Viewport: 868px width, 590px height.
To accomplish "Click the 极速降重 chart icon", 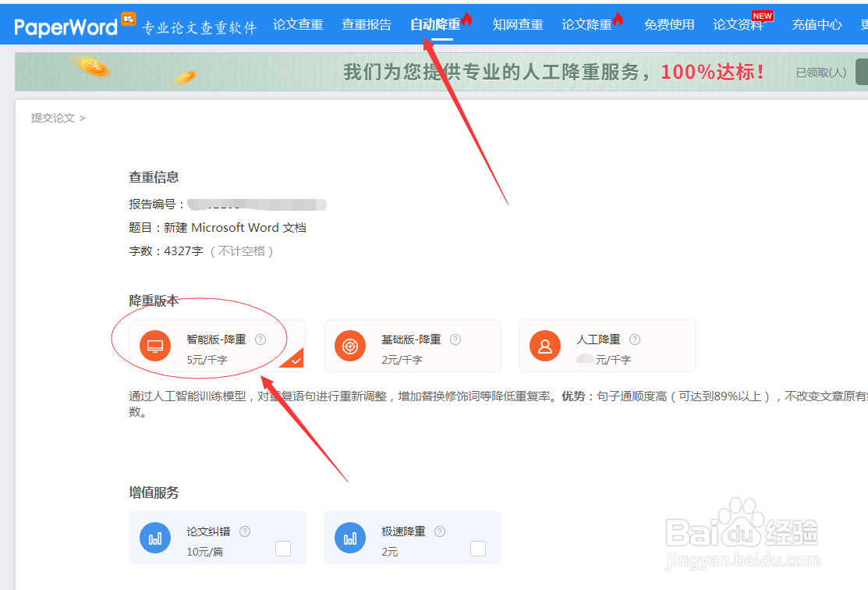I will (x=350, y=538).
